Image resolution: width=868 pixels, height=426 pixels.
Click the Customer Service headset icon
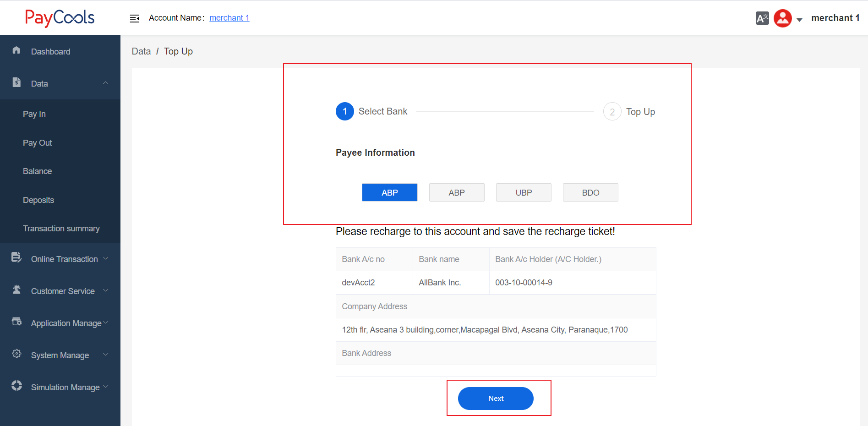(x=16, y=290)
